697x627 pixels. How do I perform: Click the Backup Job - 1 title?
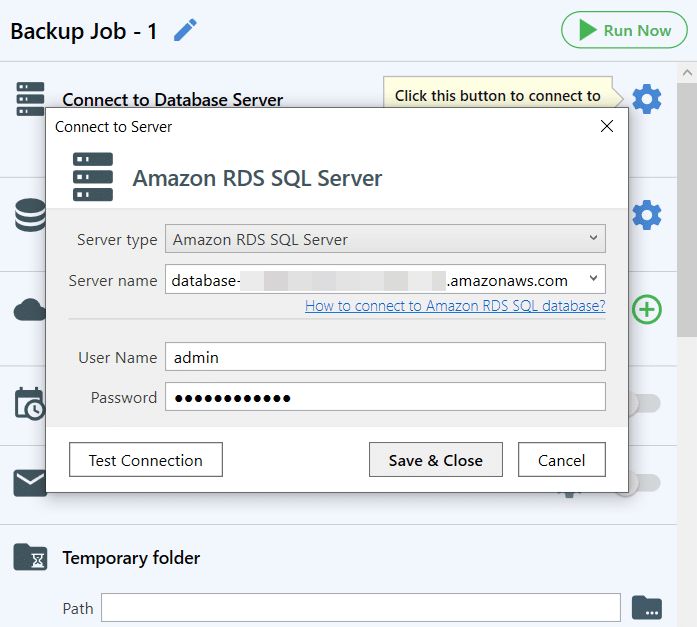[84, 31]
